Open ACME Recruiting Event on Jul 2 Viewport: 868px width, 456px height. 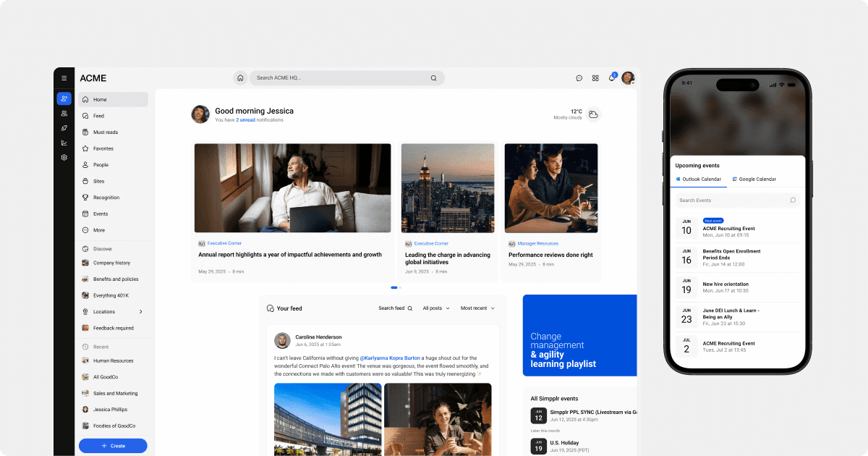coord(737,346)
